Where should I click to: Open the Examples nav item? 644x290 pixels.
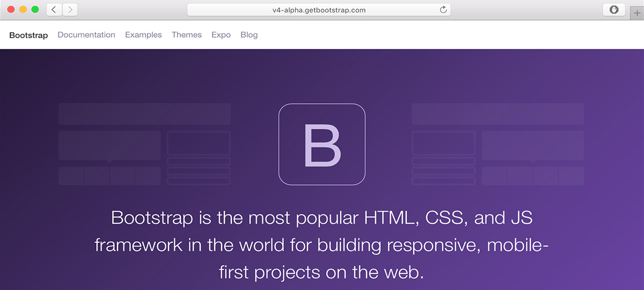(143, 35)
